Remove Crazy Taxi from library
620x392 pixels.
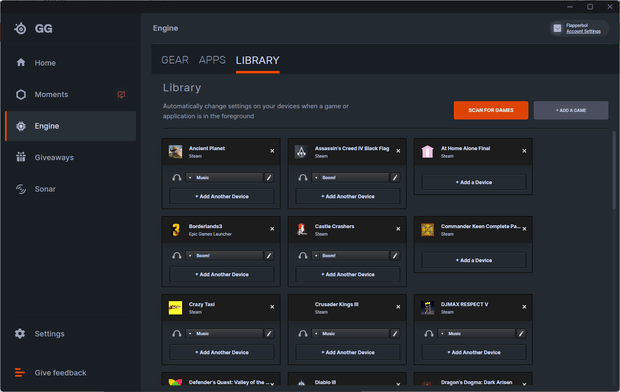click(272, 307)
